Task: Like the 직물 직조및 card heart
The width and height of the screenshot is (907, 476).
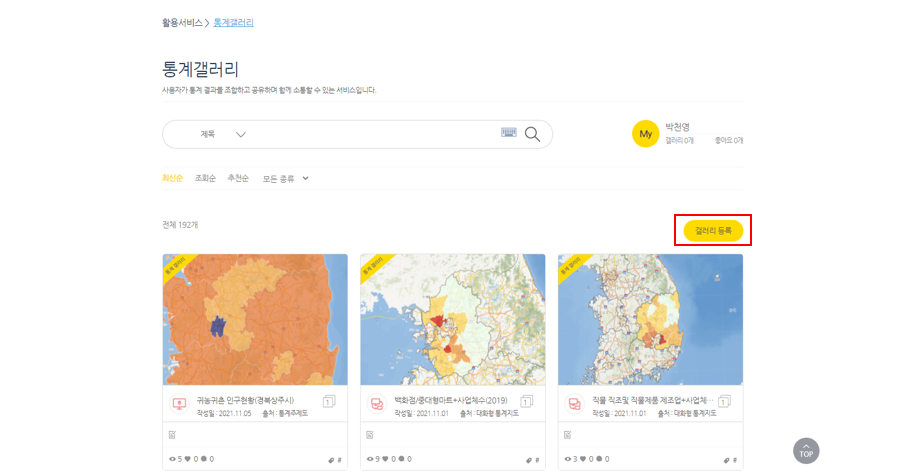Action: point(584,459)
